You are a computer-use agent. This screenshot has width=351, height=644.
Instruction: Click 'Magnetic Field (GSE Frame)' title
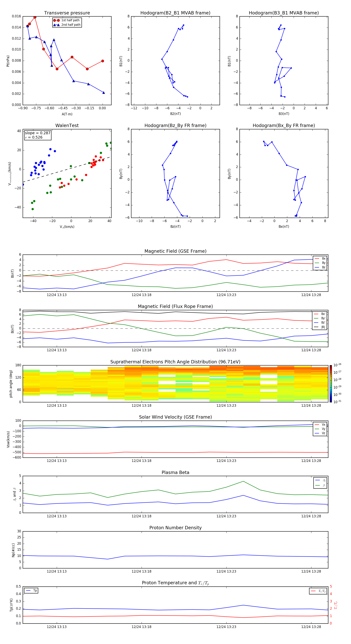pos(175,251)
